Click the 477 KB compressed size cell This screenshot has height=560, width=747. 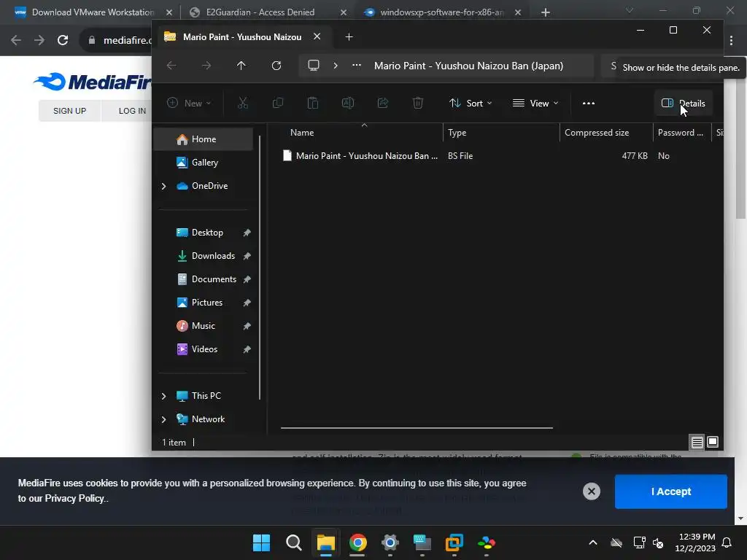(x=635, y=156)
